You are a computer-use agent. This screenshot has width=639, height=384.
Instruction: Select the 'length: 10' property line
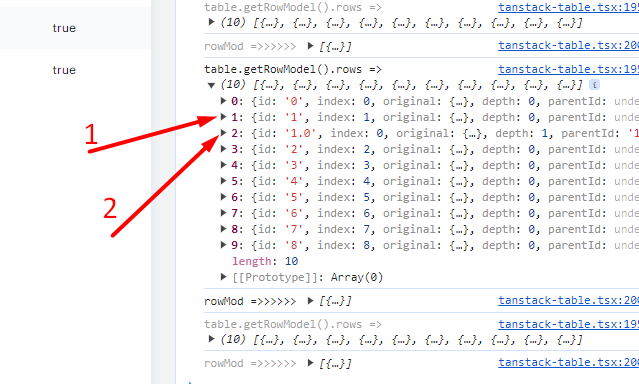click(x=265, y=261)
